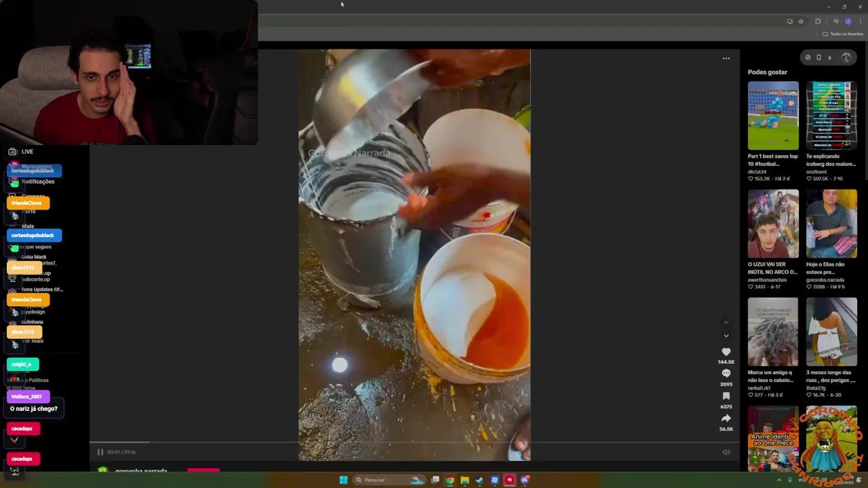Expand hidden system tray icons chevron
This screenshot has width=868, height=488.
pos(778,480)
